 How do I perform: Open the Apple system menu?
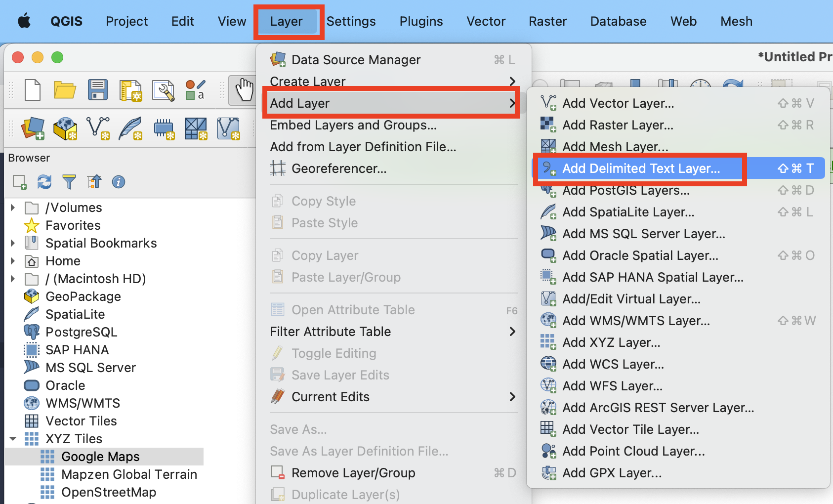(x=24, y=21)
